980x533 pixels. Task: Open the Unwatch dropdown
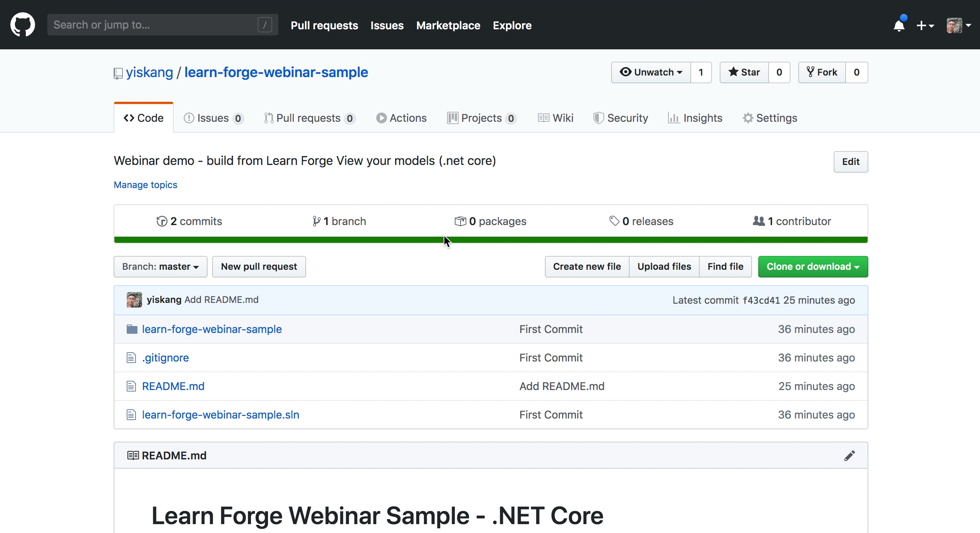coord(651,72)
